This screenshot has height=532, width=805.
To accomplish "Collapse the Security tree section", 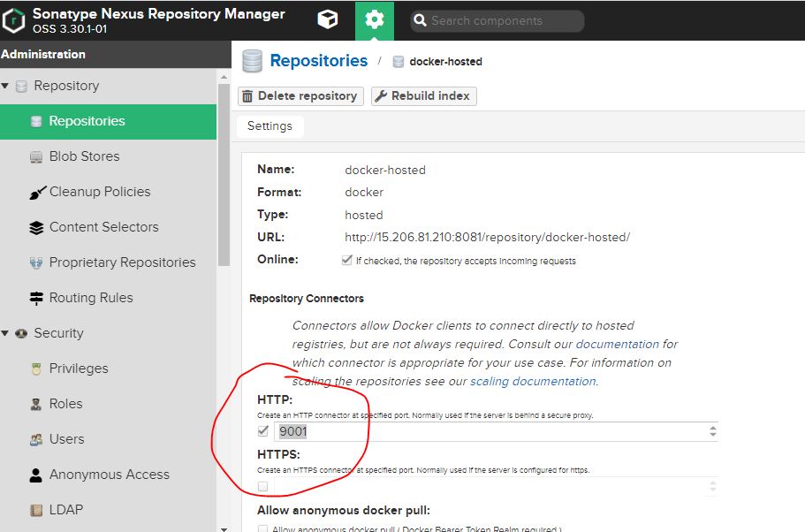I will [x=5, y=333].
